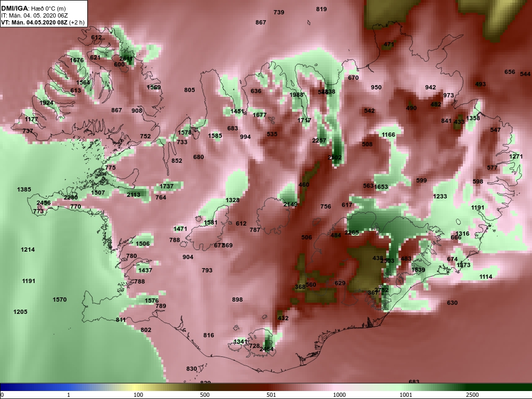Click the legend label '500'

205,395
